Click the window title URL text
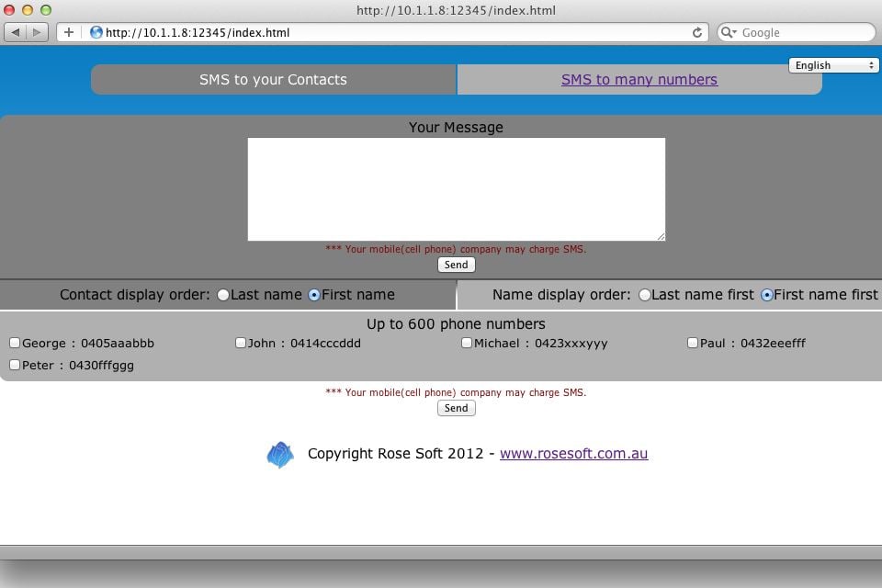882x588 pixels. [456, 10]
